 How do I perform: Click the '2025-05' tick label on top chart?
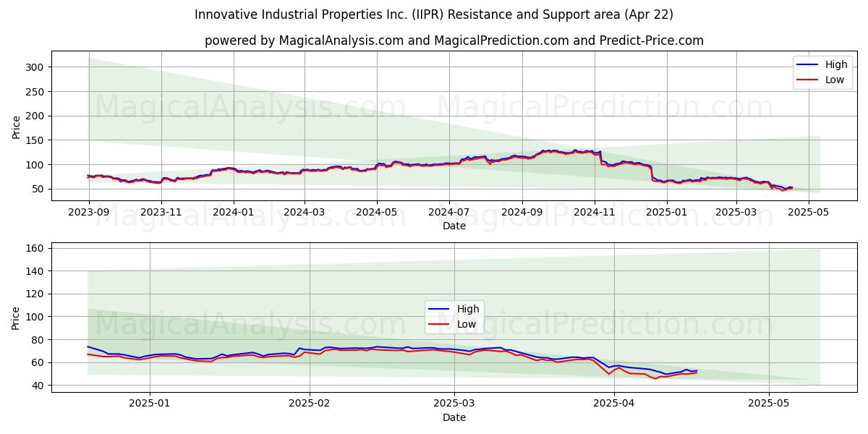point(809,213)
